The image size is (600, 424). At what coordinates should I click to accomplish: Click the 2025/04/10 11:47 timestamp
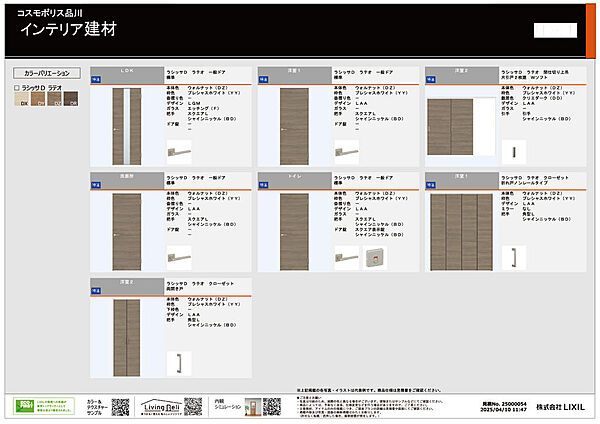pos(504,409)
